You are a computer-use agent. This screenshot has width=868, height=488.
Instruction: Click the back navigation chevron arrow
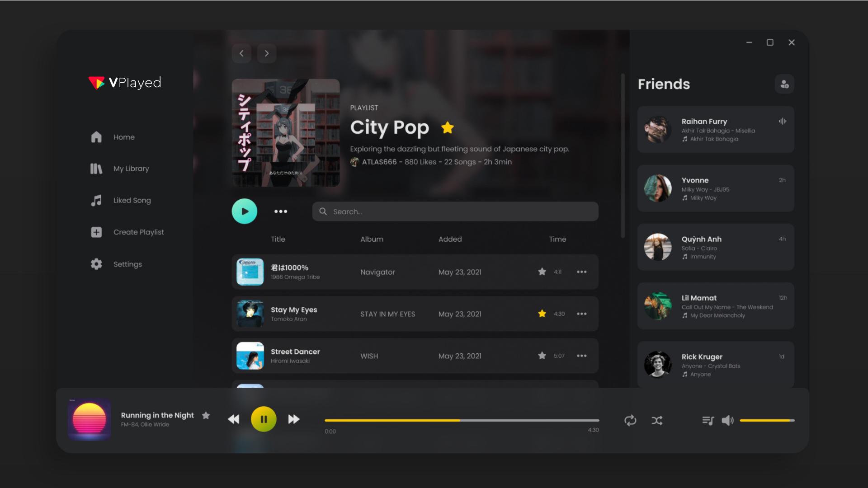click(242, 53)
